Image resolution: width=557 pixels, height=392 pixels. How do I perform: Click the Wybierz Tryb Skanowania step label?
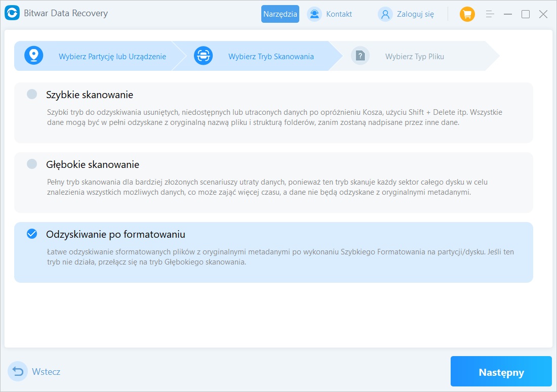(x=271, y=57)
